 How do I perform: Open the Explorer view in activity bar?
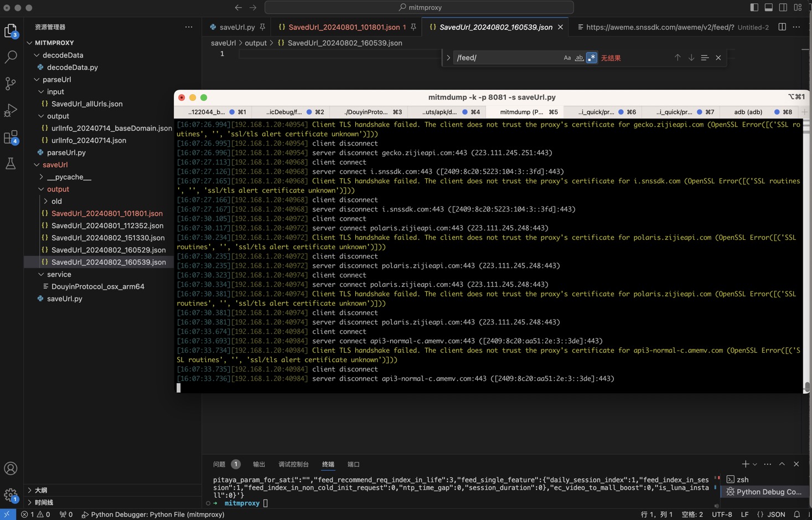pos(11,30)
